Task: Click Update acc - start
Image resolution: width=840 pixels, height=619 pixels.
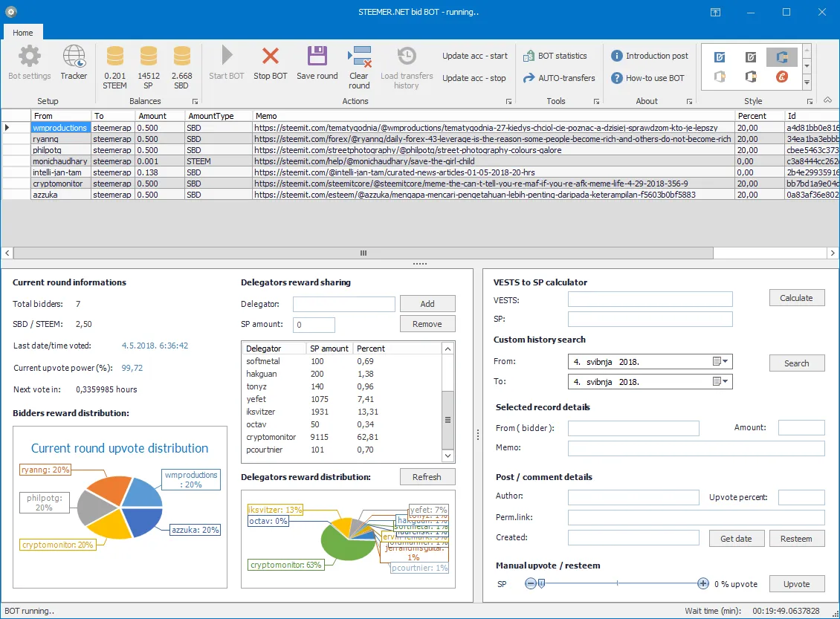Action: coord(475,56)
